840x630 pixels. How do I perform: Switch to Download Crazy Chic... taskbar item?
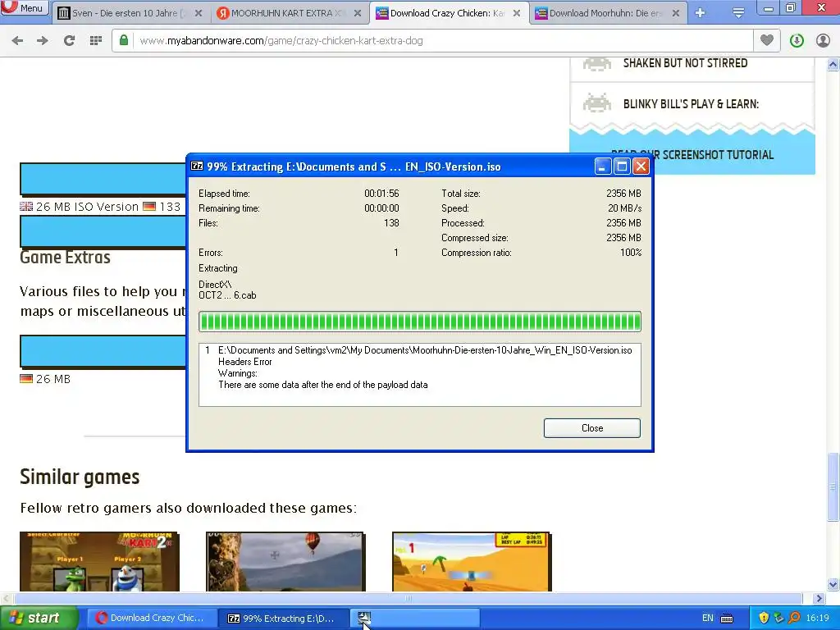pyautogui.click(x=152, y=618)
